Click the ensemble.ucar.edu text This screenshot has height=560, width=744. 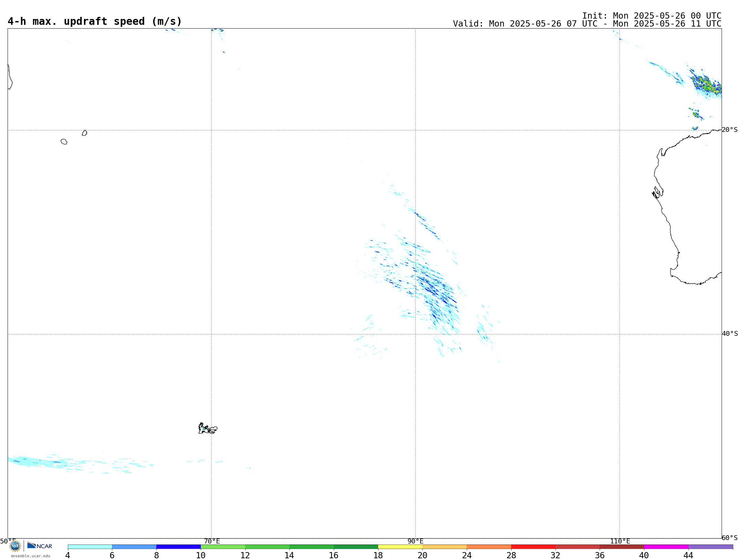(x=31, y=556)
